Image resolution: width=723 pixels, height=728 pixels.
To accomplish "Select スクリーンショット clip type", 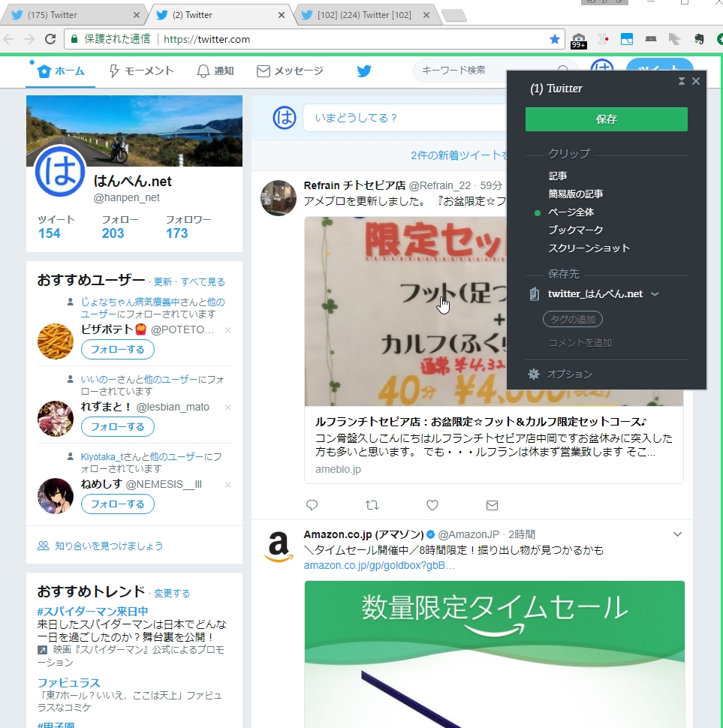I will [589, 248].
